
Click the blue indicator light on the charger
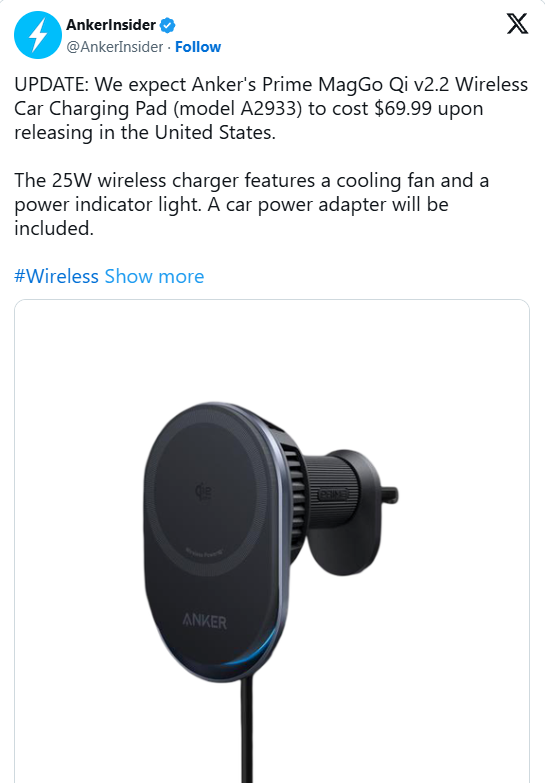tap(255, 651)
